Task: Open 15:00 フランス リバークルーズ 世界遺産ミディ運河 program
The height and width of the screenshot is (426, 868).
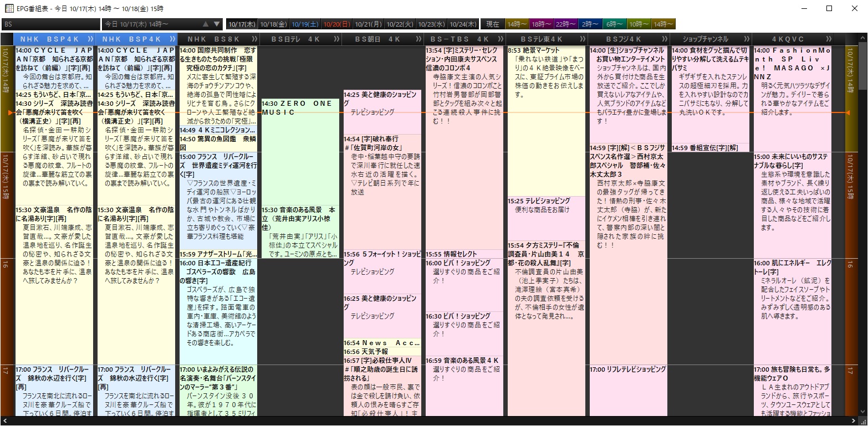Action: 218,201
